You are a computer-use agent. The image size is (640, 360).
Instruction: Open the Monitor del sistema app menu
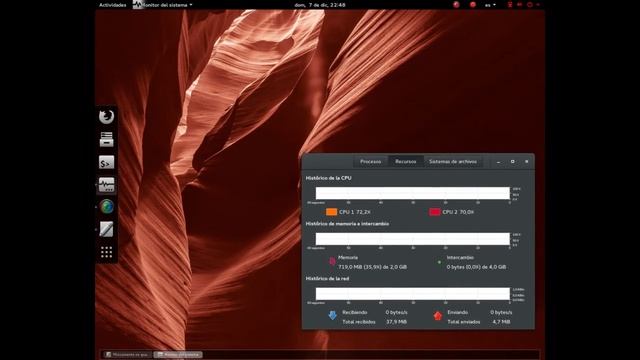tap(167, 5)
